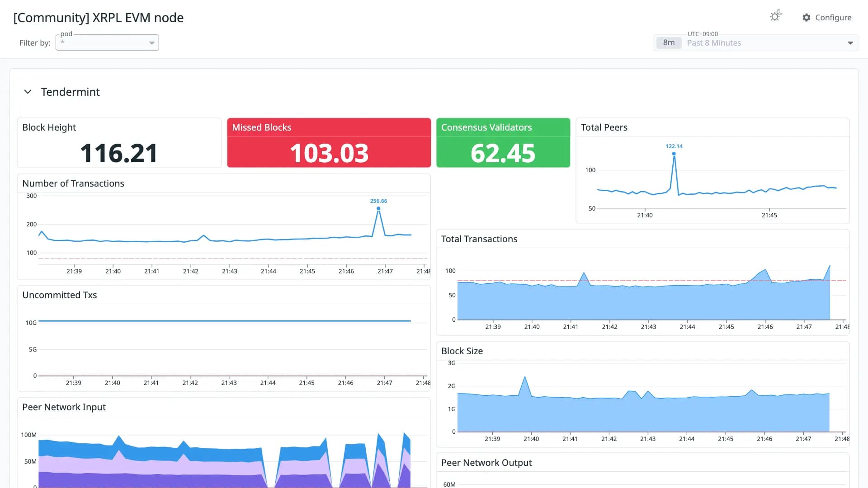The width and height of the screenshot is (868, 488).
Task: Click the Uncommitted Txs widget title
Action: point(60,295)
